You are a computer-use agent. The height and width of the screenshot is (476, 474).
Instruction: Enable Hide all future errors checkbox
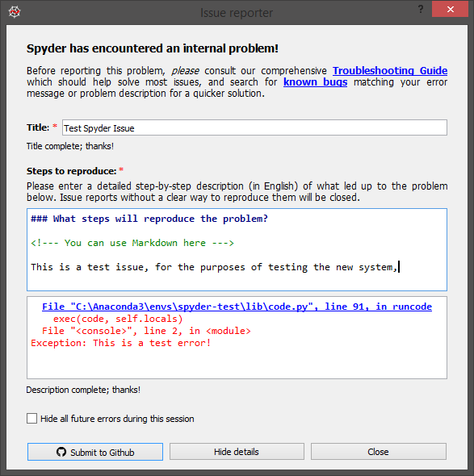tap(32, 419)
